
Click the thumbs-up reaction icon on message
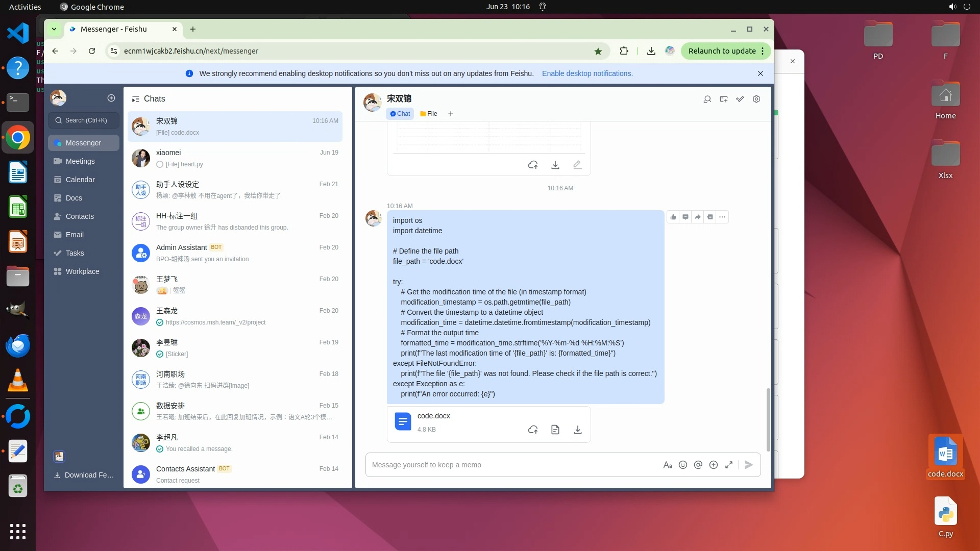coord(673,217)
